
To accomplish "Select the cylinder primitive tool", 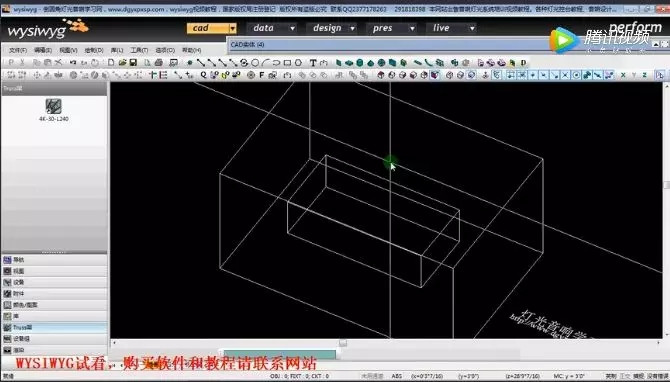I will (x=360, y=63).
